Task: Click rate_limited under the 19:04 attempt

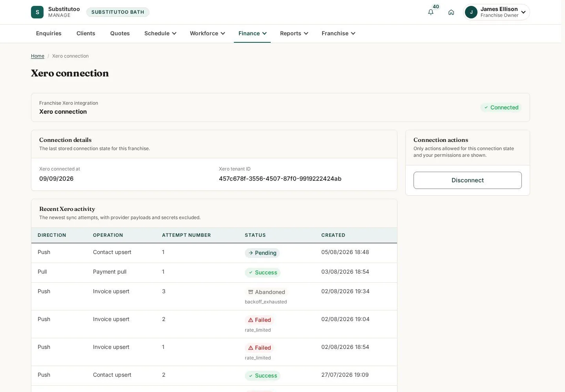Action: 258,330
